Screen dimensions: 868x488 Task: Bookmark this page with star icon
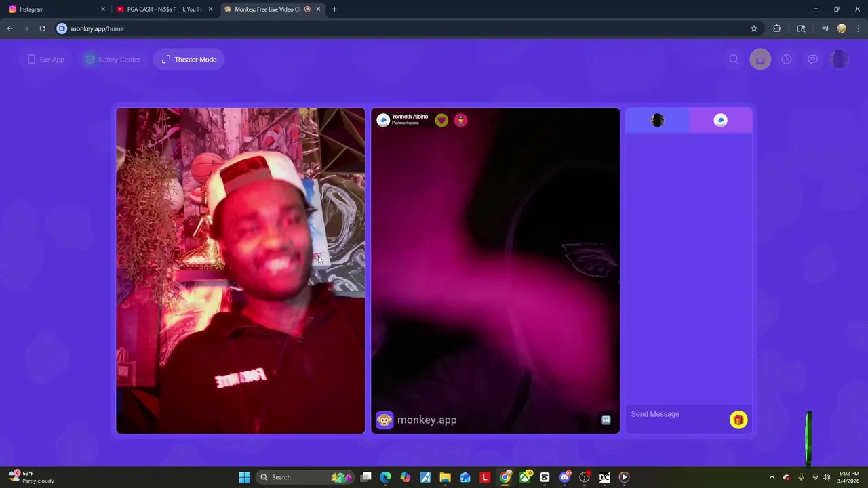753,28
